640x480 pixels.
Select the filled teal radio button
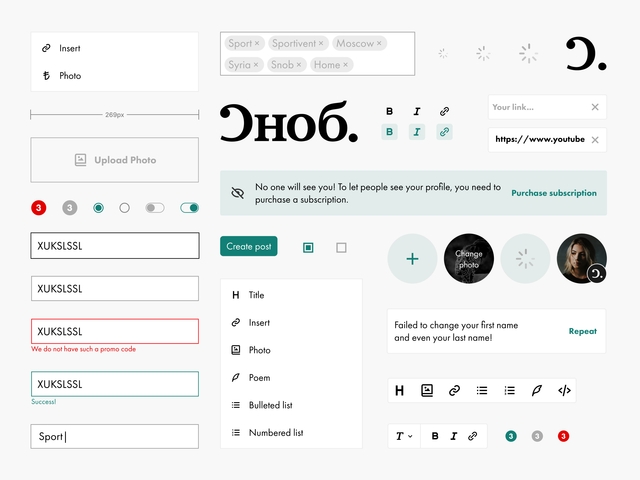(98, 208)
